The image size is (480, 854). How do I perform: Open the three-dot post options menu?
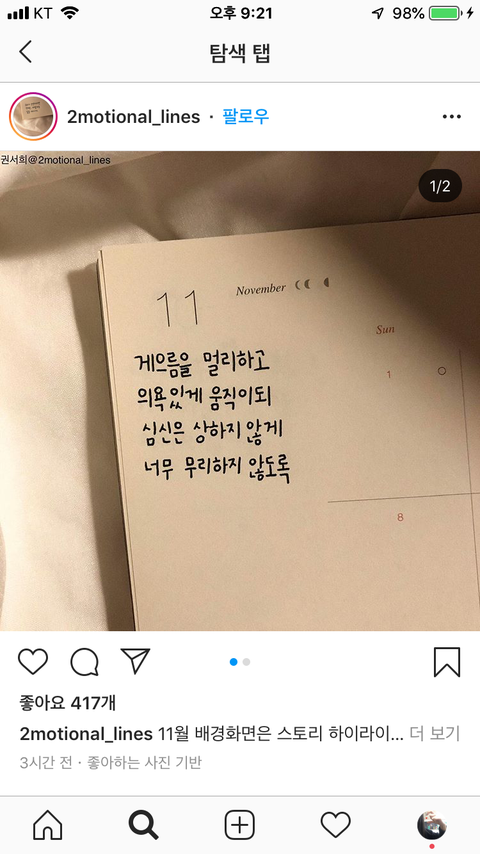tap(452, 117)
